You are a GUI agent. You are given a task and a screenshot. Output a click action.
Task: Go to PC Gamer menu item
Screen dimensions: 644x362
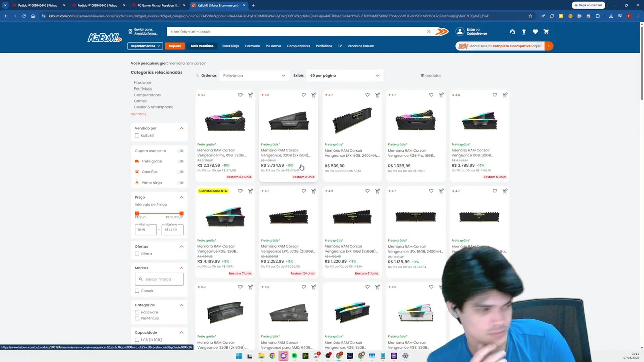click(273, 46)
